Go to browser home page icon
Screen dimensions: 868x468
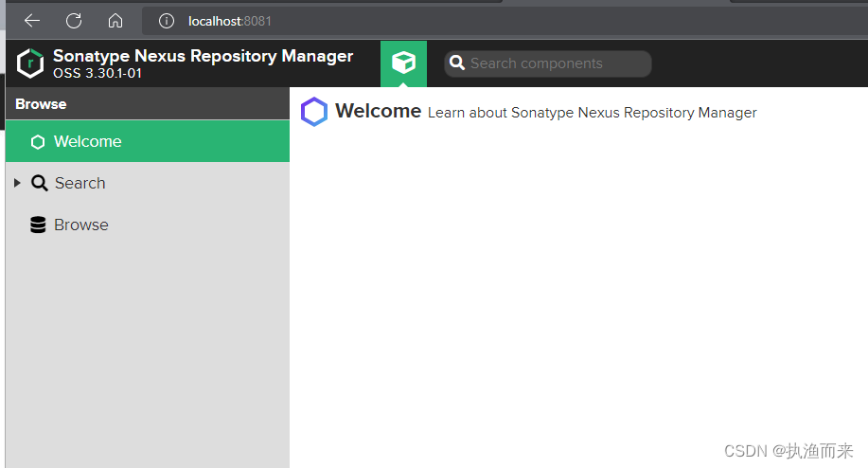pyautogui.click(x=115, y=21)
